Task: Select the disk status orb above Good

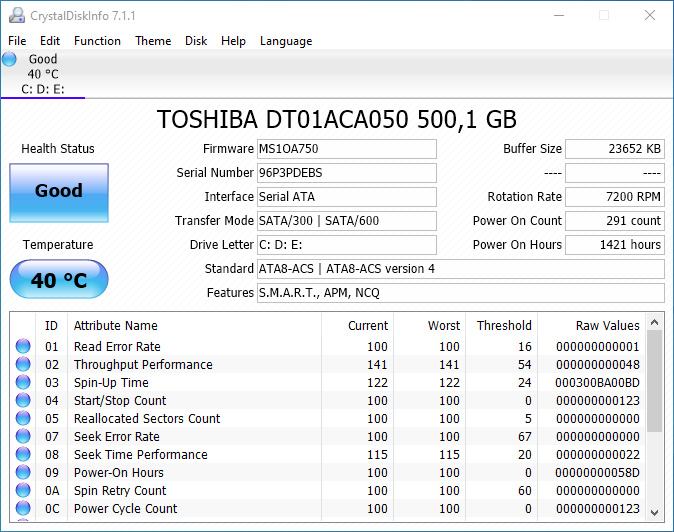Action: pyautogui.click(x=10, y=60)
